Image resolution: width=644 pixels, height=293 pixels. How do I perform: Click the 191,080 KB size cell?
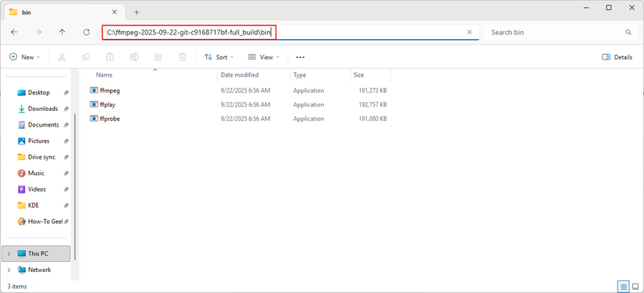pyautogui.click(x=372, y=120)
